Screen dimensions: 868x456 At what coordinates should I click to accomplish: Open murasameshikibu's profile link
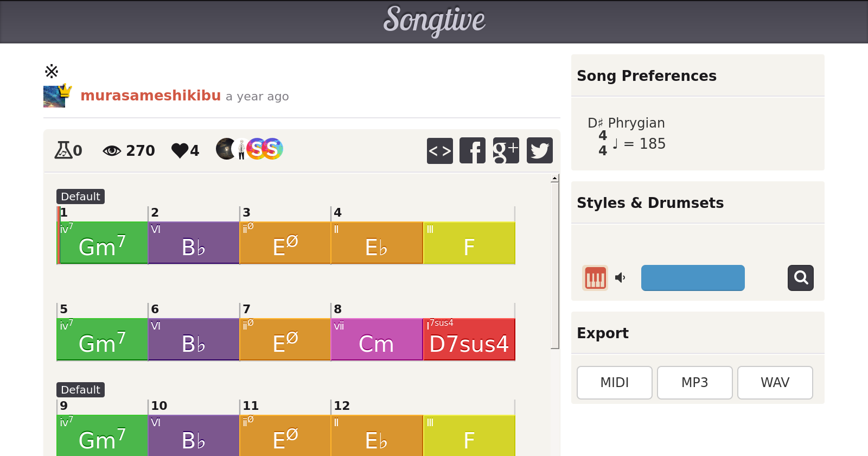[x=150, y=96]
